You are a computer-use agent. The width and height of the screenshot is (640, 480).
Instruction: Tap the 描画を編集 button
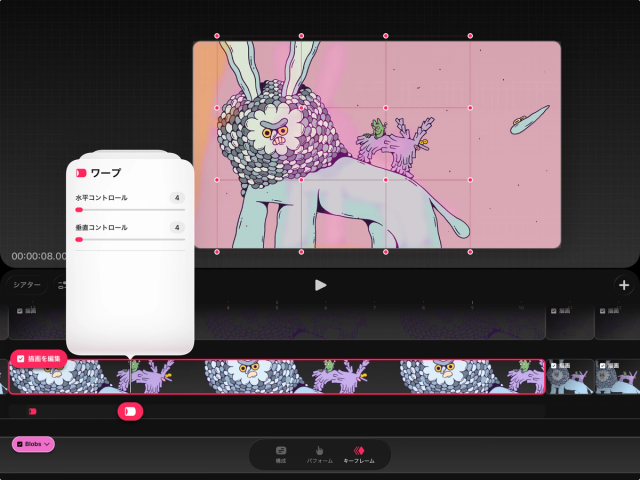(x=39, y=359)
